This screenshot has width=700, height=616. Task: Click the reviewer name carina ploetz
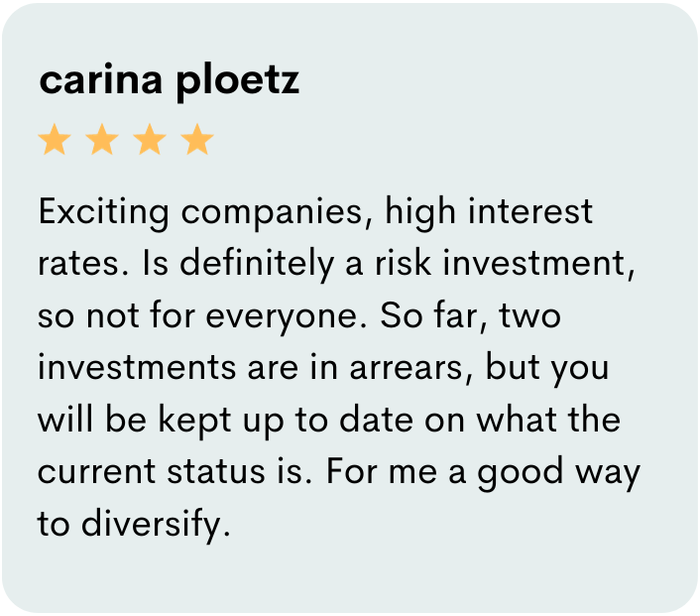point(169,81)
